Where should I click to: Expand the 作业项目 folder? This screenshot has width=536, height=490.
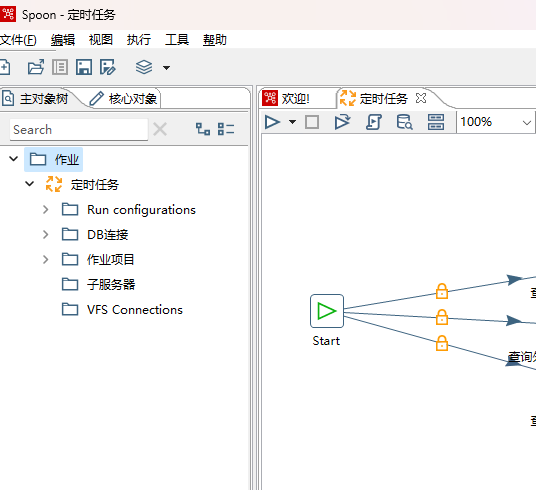[45, 260]
